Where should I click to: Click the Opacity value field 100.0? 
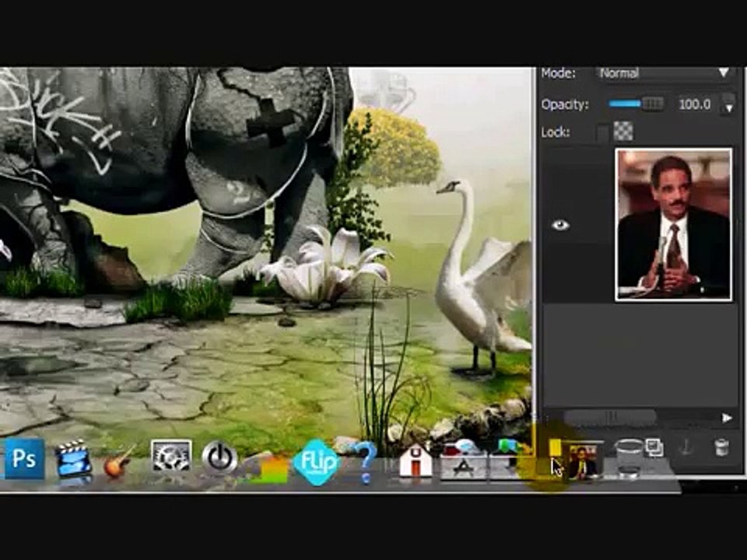pyautogui.click(x=695, y=104)
